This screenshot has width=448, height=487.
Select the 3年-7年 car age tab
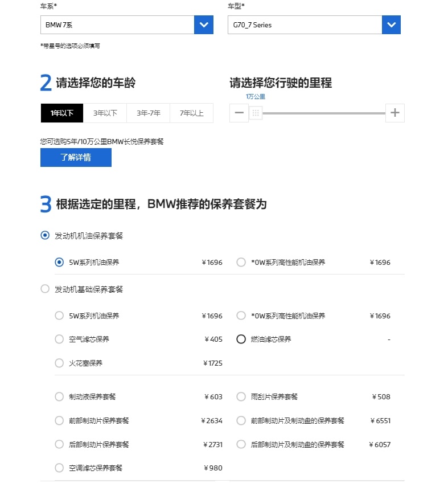pos(149,113)
